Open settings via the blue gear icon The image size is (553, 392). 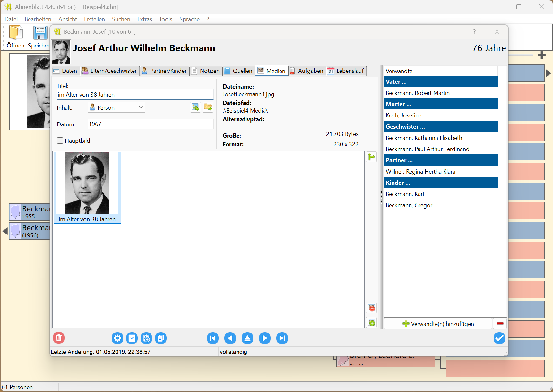117,338
